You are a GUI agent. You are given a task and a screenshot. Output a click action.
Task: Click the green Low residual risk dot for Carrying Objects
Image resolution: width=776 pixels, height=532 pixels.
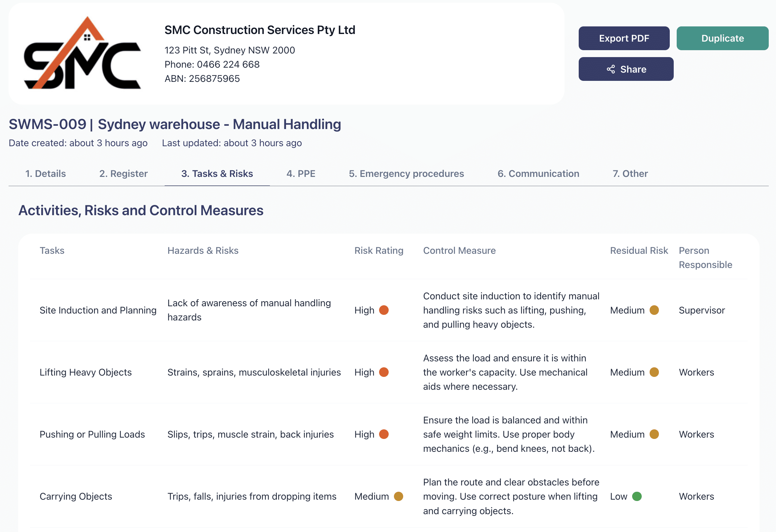[x=637, y=497]
